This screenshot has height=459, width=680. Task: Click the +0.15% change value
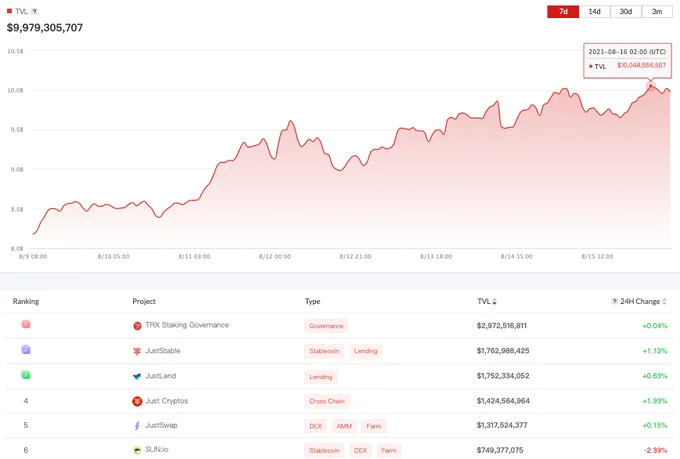point(655,425)
